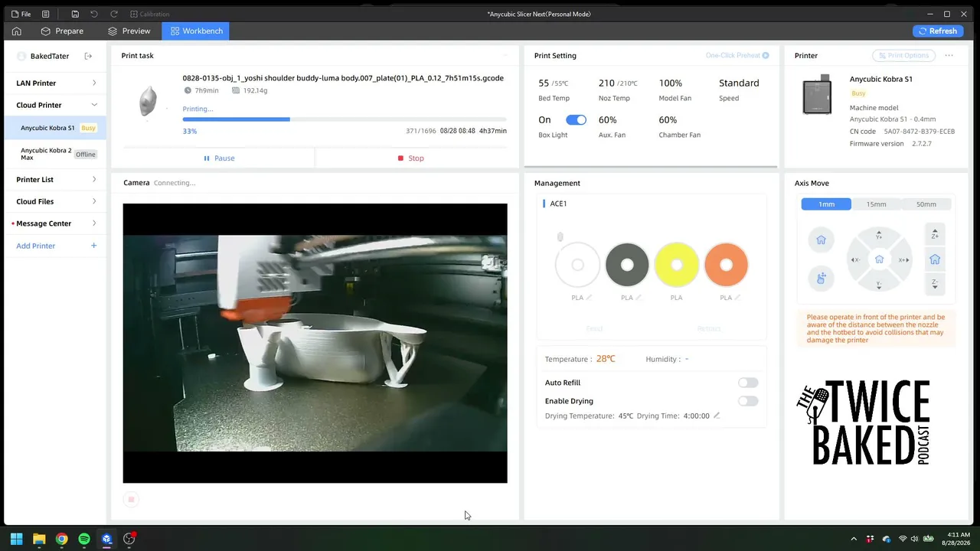This screenshot has width=980, height=551.
Task: Click the 210 nozzle temperature value
Action: (606, 83)
